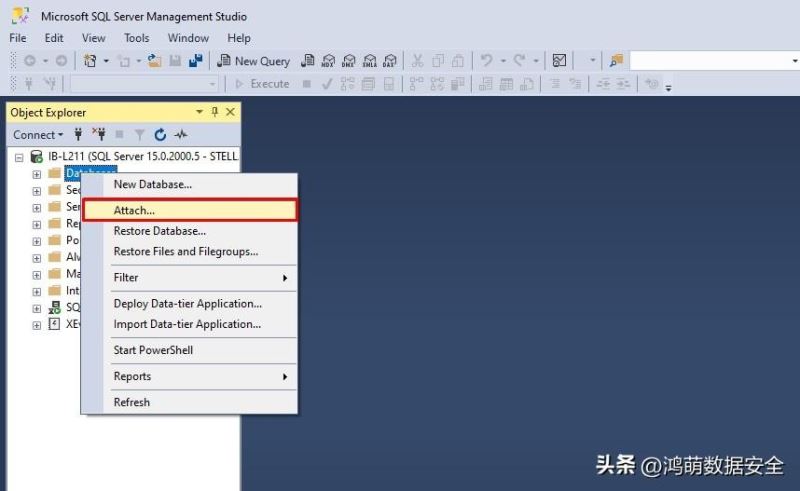This screenshot has height=491, width=800.
Task: Click the Cut scissors icon
Action: (x=418, y=61)
